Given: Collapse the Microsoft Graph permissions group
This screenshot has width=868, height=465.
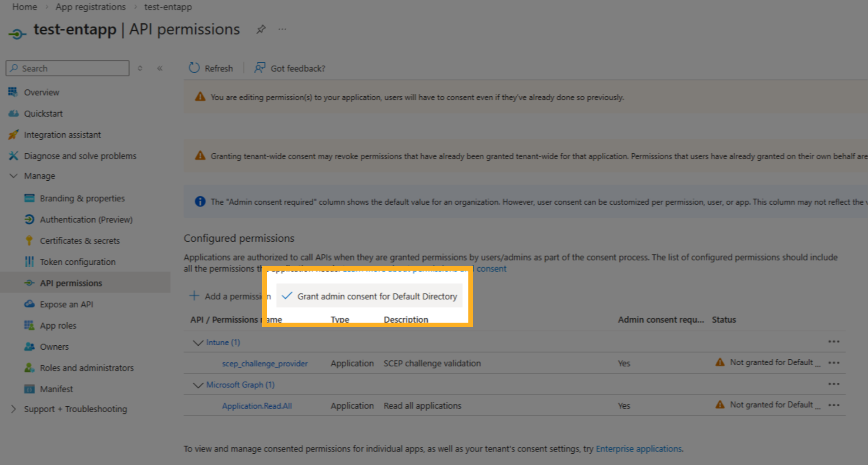Looking at the screenshot, I should click(x=198, y=385).
